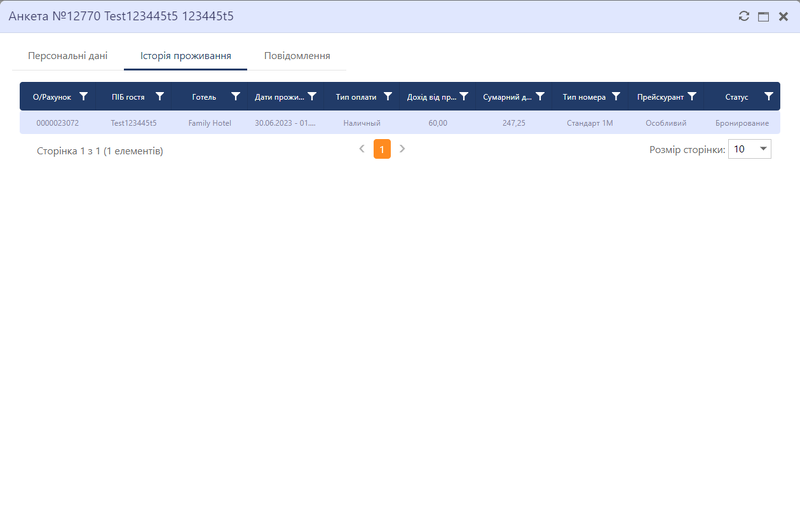The image size is (800, 515).
Task: Select the Історія проживання tab
Action: [186, 56]
